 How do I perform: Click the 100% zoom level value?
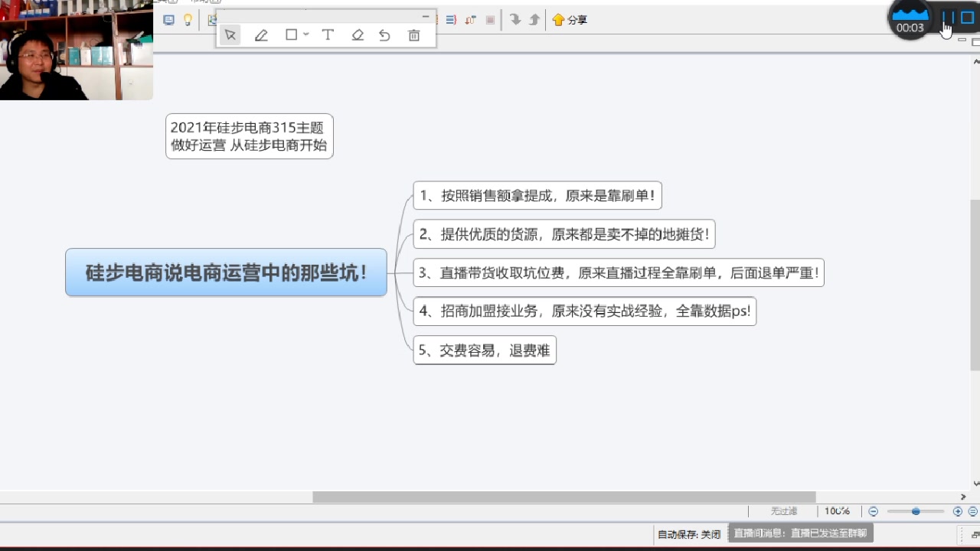[x=837, y=511]
